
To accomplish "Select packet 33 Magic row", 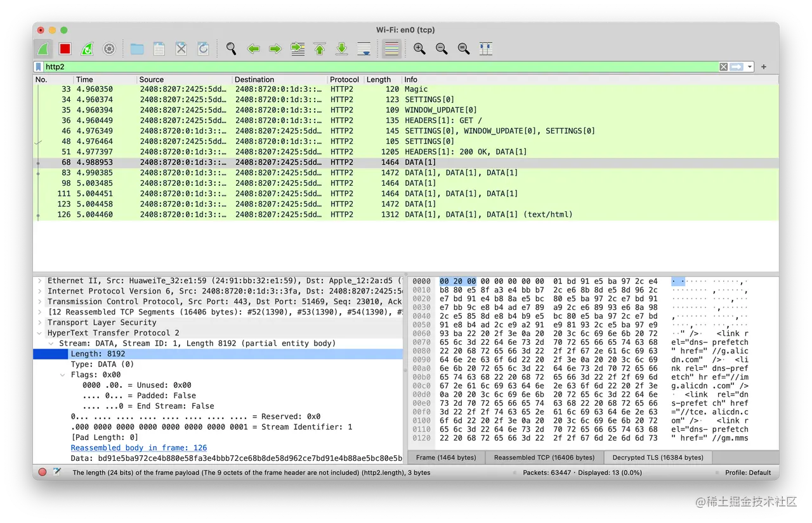I will (406, 89).
